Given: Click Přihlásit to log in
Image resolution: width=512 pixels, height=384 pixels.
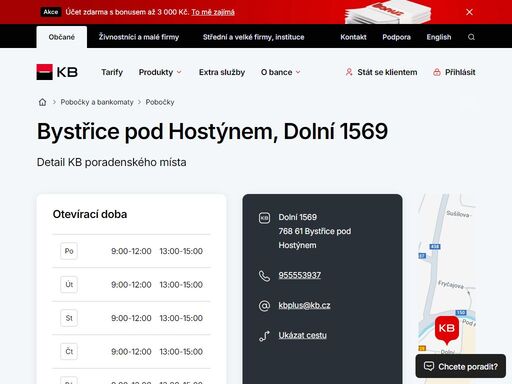Looking at the screenshot, I should pos(460,72).
